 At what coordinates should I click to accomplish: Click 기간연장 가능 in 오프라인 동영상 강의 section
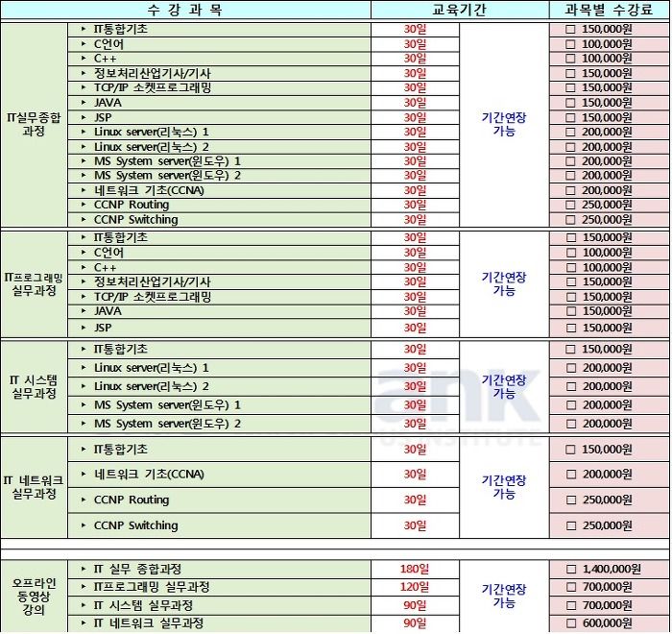(x=504, y=597)
